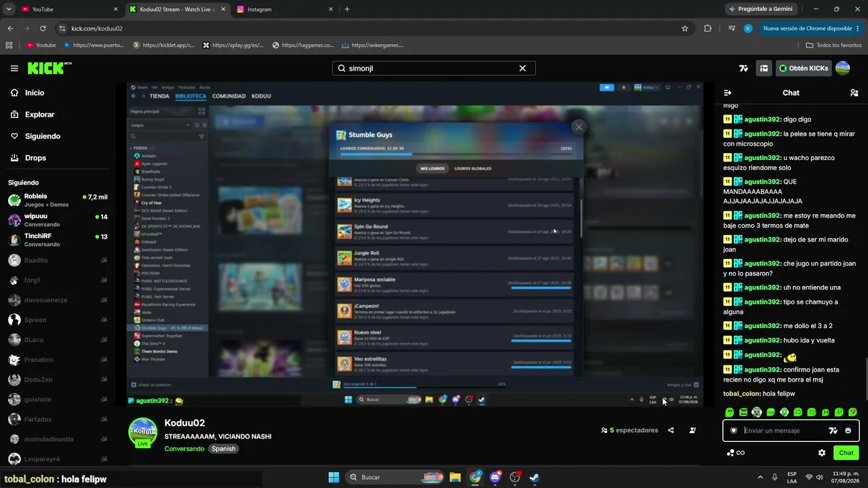
Task: Open Siguiendo in the Kick sidebar
Action: pos(35,136)
